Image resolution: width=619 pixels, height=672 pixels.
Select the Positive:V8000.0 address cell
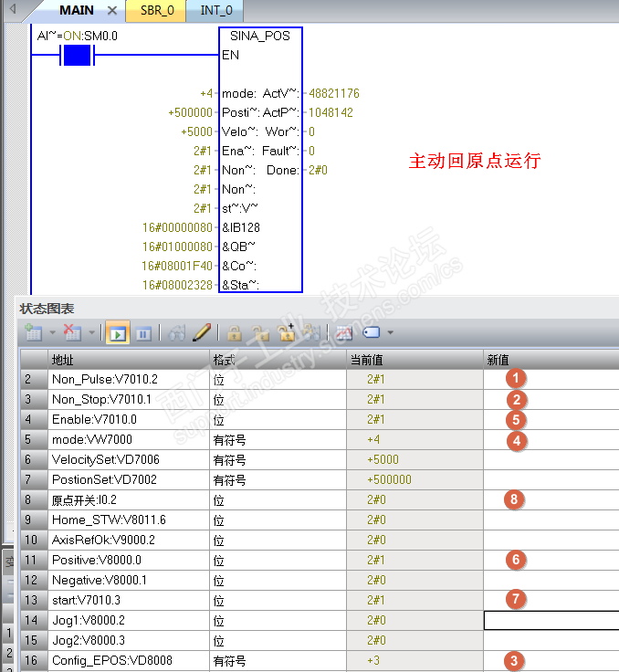(128, 560)
